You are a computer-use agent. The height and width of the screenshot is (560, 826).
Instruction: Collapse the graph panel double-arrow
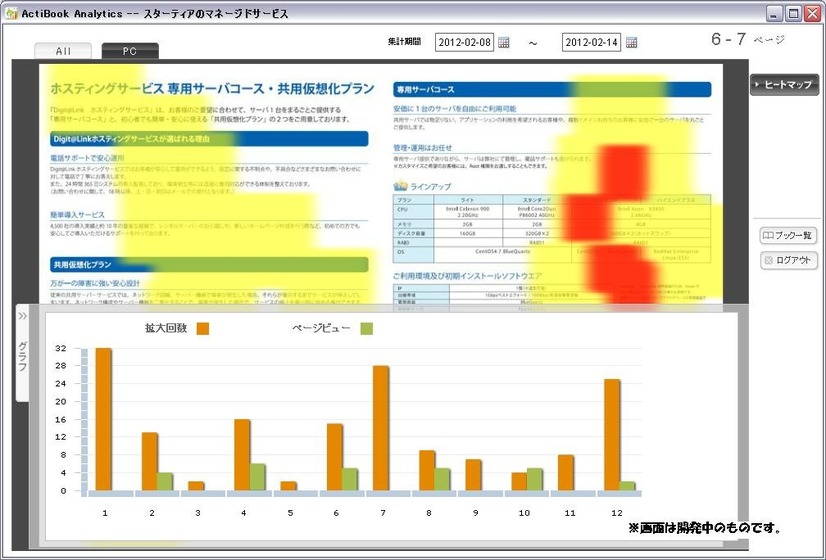point(23,316)
